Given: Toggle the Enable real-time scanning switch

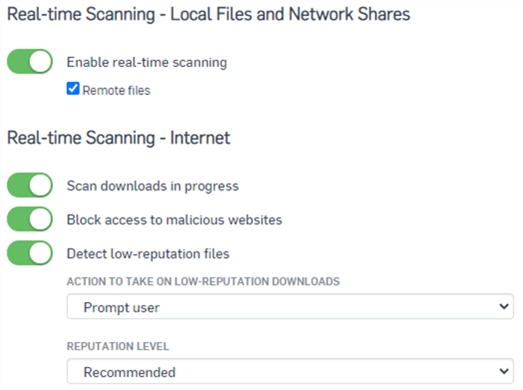Looking at the screenshot, I should pos(30,61).
